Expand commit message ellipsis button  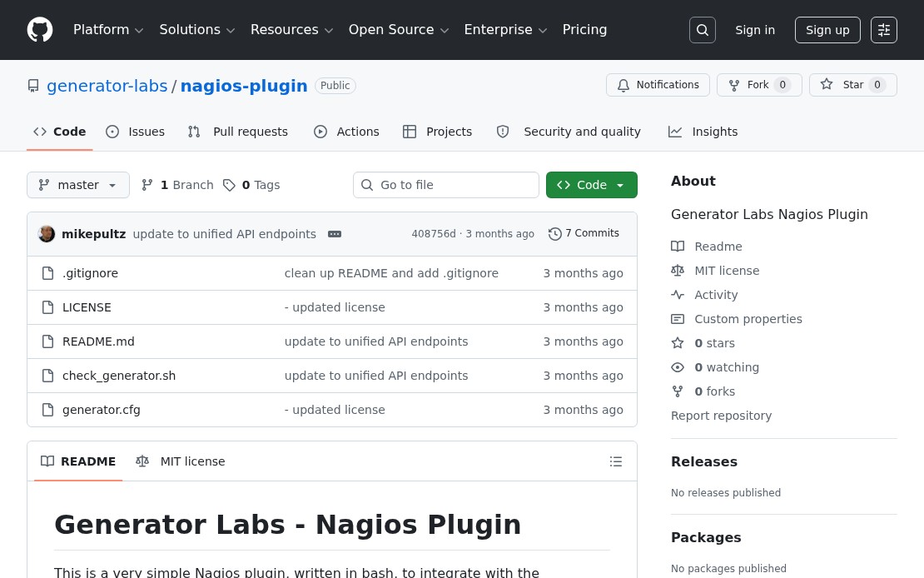334,234
